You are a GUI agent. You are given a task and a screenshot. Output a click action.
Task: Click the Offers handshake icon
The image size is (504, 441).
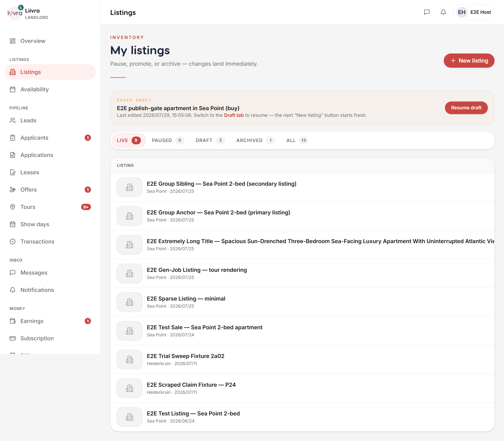click(13, 189)
